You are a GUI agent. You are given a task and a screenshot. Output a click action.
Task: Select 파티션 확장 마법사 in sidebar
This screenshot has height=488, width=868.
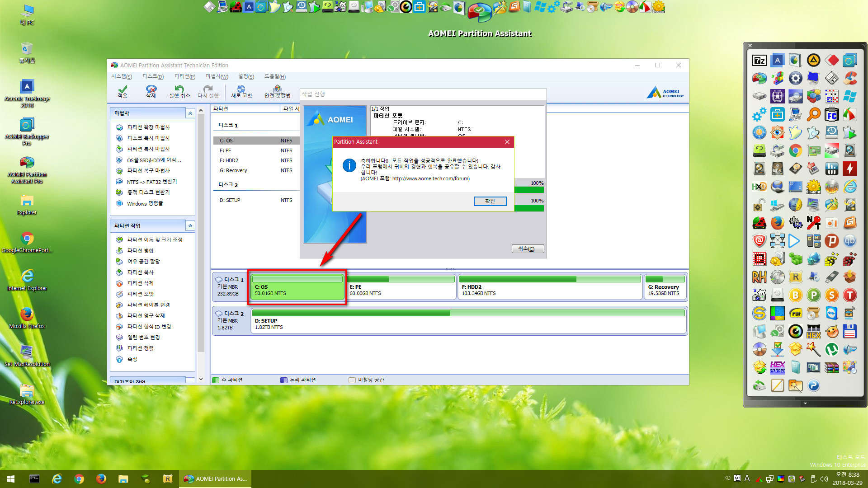tap(148, 127)
